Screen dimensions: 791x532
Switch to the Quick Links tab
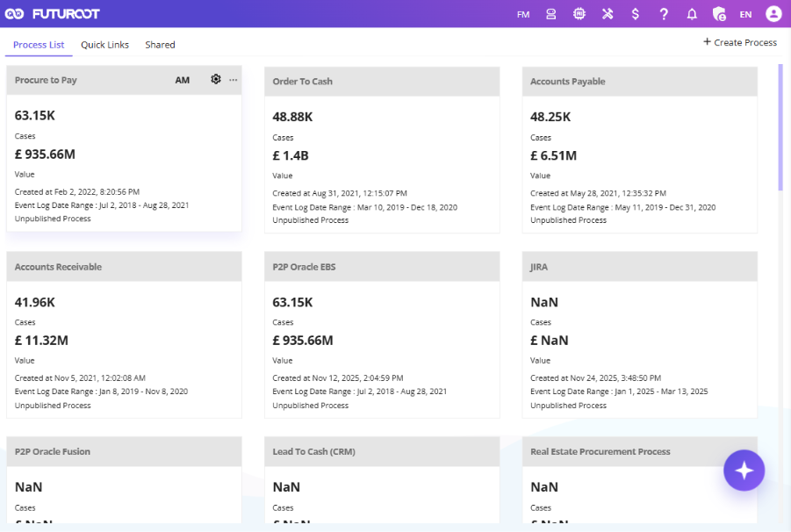(x=105, y=45)
